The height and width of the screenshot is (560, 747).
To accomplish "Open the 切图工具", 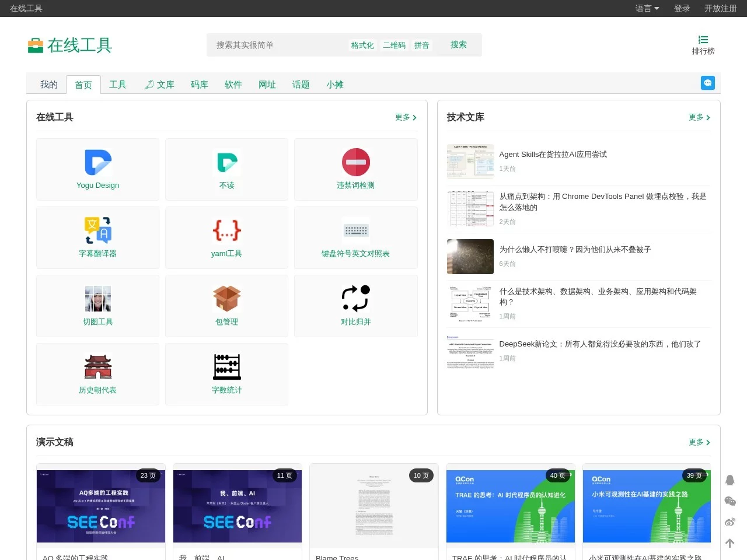I will (x=97, y=306).
